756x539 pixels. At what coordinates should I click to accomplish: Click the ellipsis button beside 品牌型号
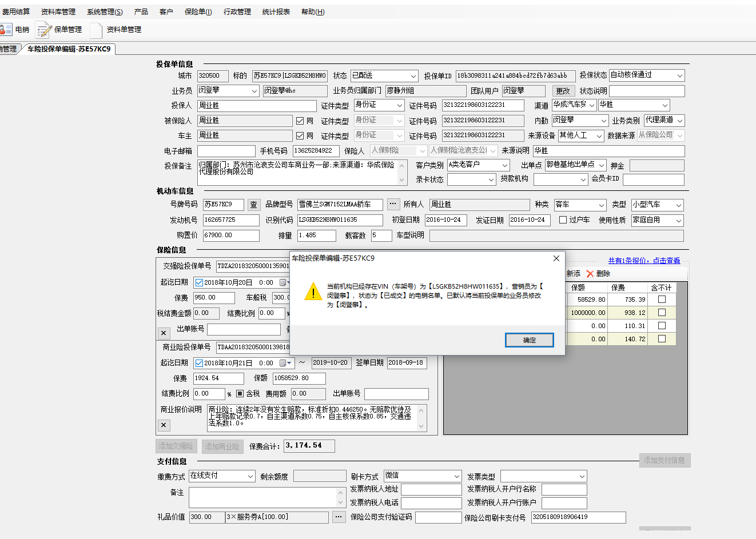coord(393,204)
